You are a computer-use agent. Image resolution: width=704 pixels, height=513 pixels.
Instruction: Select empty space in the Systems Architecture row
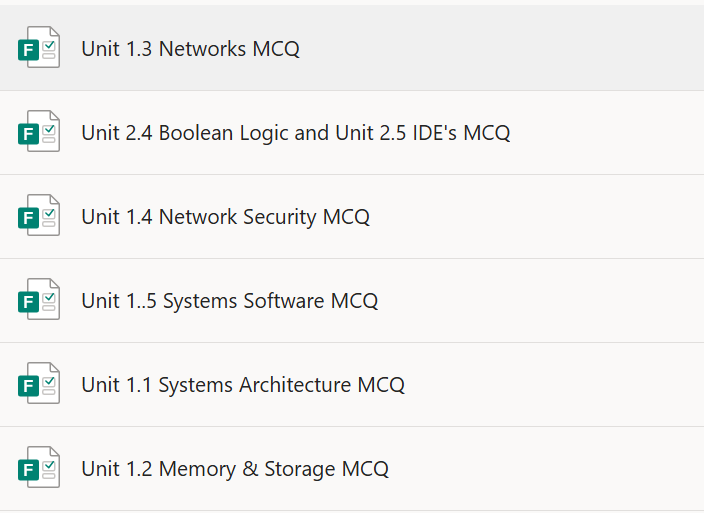tap(550, 385)
